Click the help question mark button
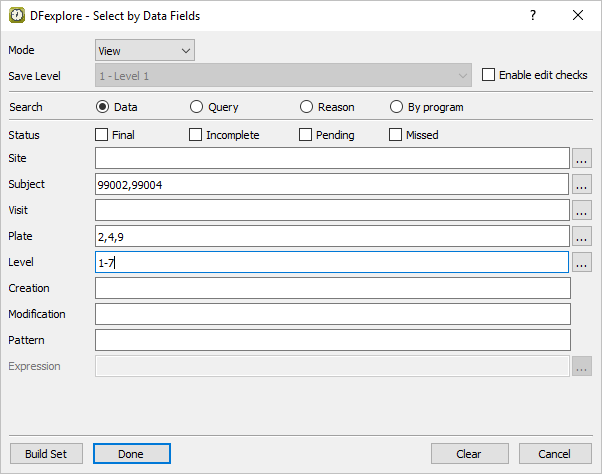Screen dimensions: 602x474 tap(533, 15)
